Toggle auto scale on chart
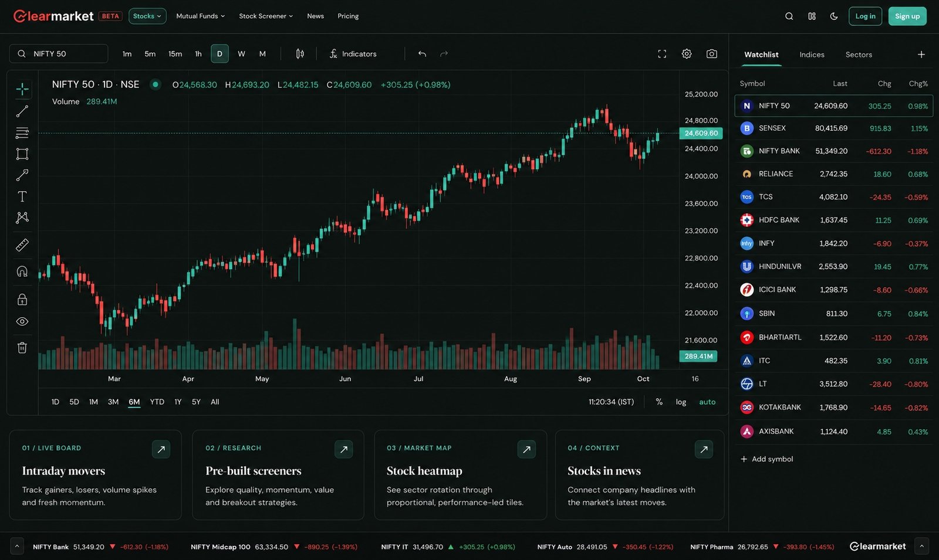The height and width of the screenshot is (560, 939). [x=707, y=402]
